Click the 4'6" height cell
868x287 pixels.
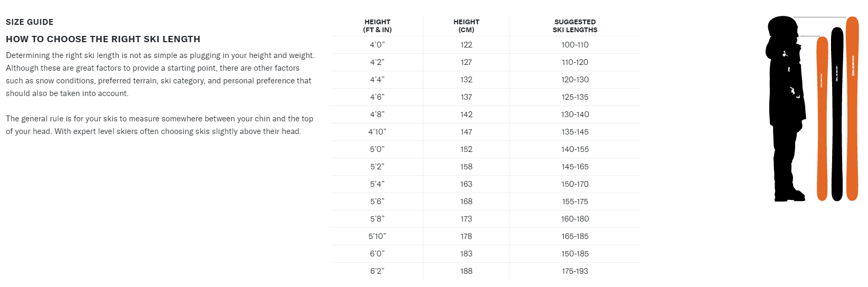point(377,97)
